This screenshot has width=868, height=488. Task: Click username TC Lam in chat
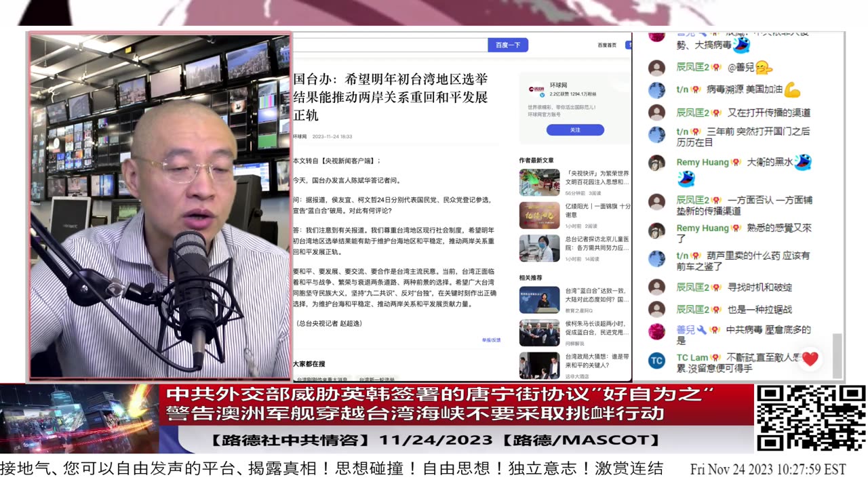692,357
